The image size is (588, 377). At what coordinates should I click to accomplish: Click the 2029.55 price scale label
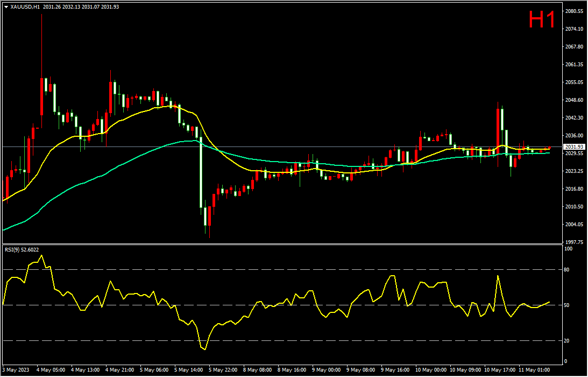click(x=574, y=153)
